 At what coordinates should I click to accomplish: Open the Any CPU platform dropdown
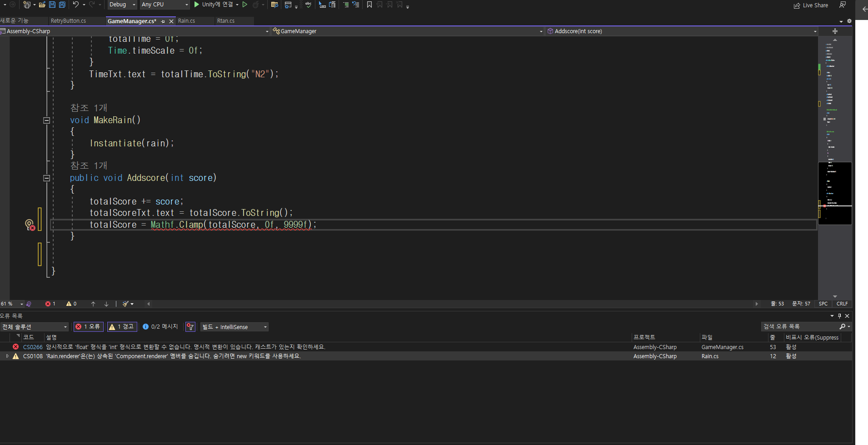click(x=165, y=5)
